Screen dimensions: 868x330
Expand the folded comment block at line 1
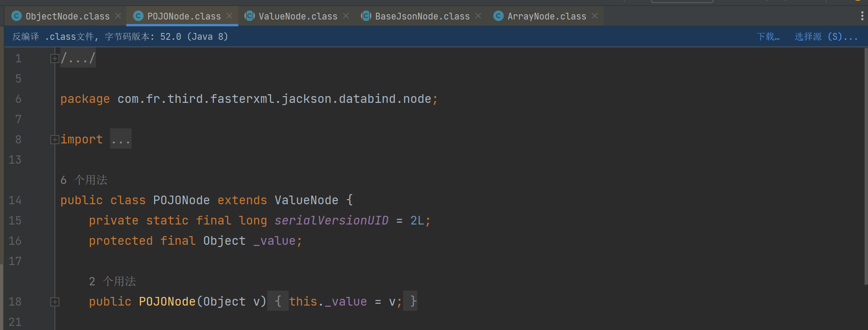click(55, 59)
